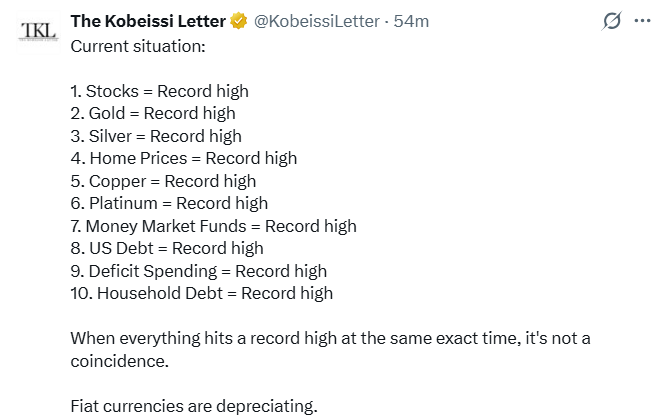This screenshot has width=666, height=418.
Task: Click the "Gold = Record high" line
Action: (x=153, y=113)
